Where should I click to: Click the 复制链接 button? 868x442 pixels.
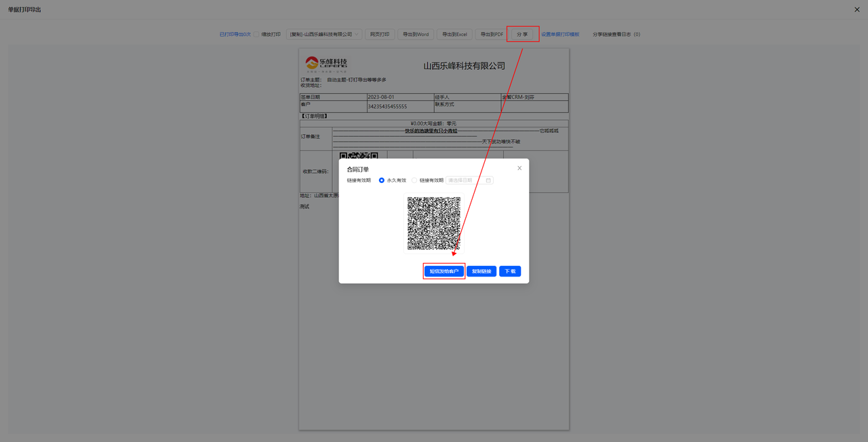pos(481,271)
